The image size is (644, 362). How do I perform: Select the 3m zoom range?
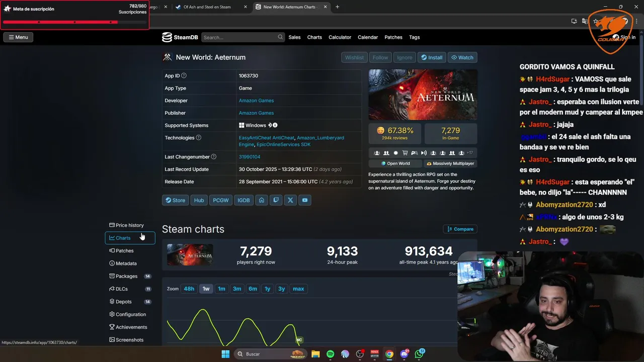point(237,289)
